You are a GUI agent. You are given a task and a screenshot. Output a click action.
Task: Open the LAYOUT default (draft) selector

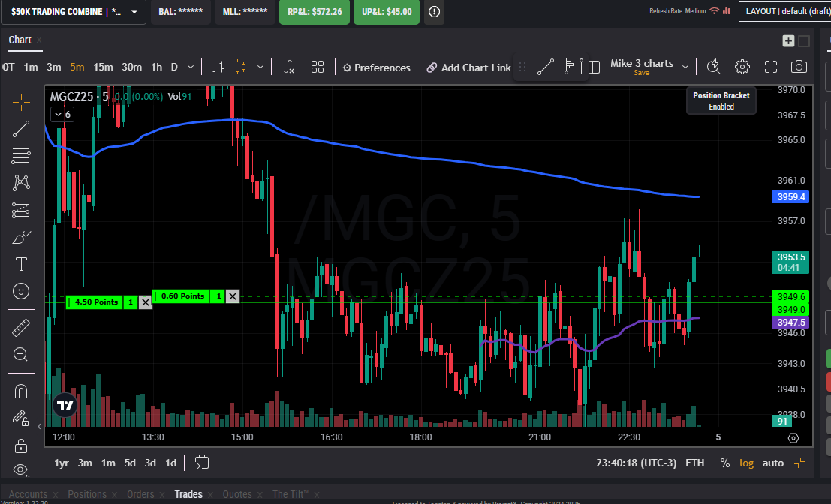click(785, 11)
